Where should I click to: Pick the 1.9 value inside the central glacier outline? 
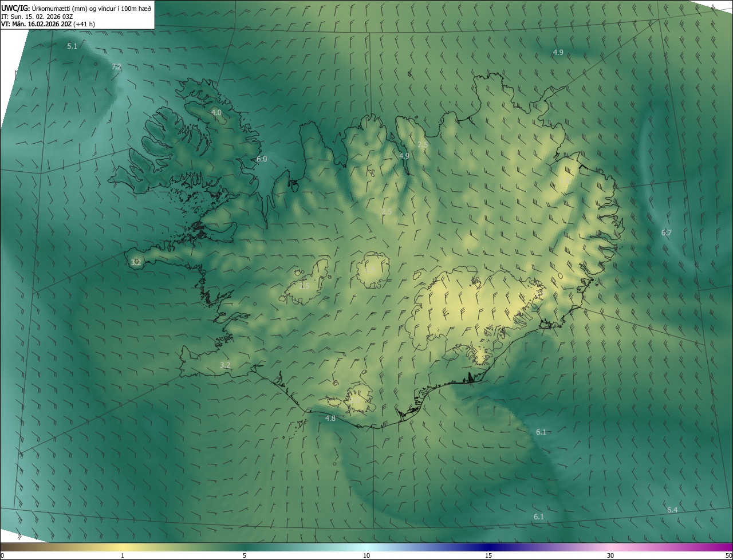coord(370,269)
